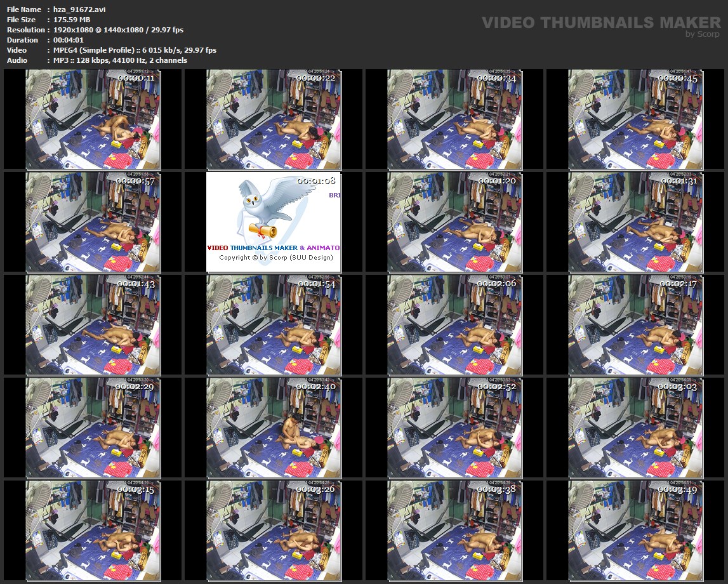The height and width of the screenshot is (584, 728).
Task: Select the resolution value 1920x1080 @ 1440x1080
Action: click(x=98, y=30)
